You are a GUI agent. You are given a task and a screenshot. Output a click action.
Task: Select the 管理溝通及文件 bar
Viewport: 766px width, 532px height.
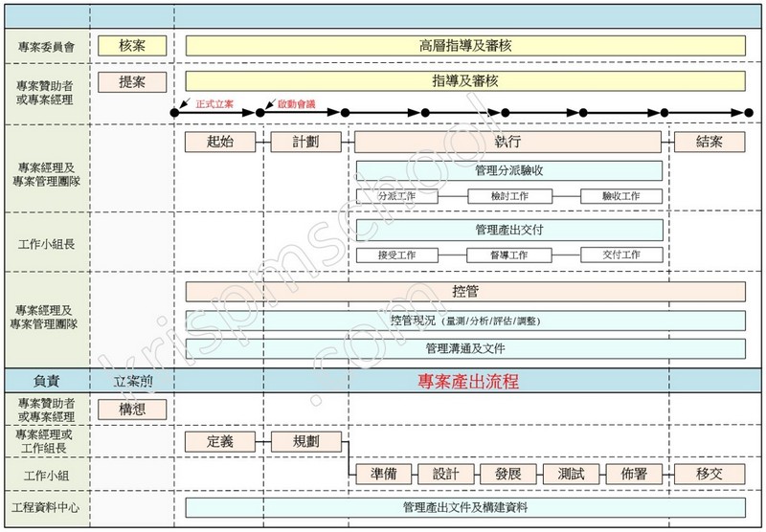tap(465, 348)
